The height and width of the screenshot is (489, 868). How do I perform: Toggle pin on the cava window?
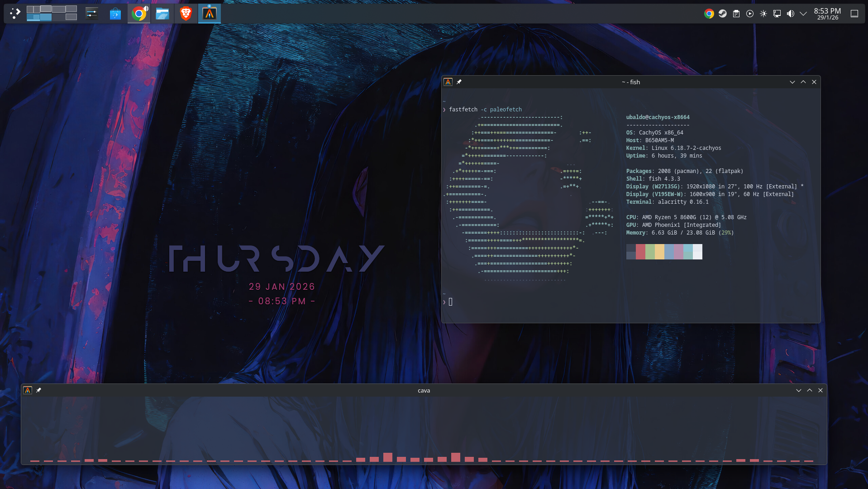pyautogui.click(x=38, y=390)
